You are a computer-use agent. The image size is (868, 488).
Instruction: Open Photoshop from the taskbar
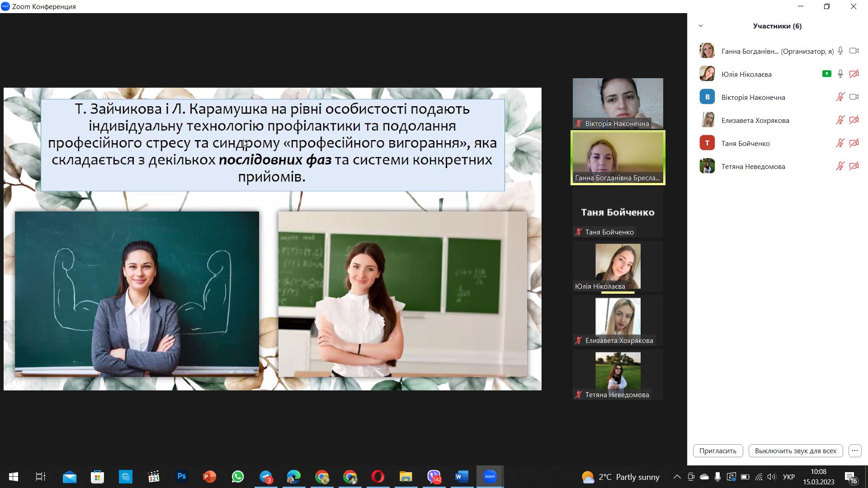point(181,477)
